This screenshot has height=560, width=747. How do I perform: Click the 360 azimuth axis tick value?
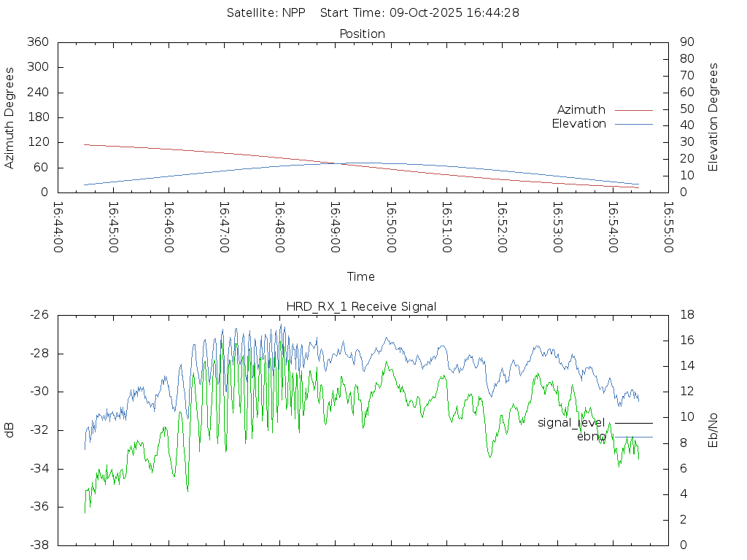(38, 42)
